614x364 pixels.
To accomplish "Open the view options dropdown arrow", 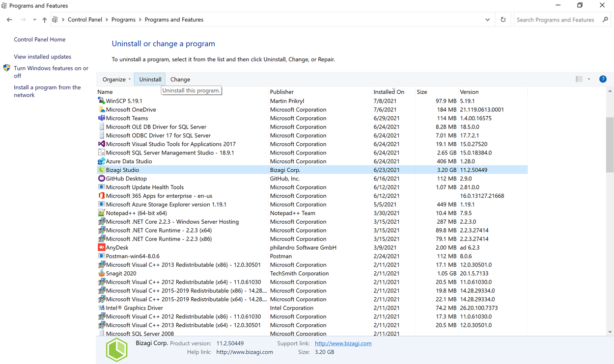I will 589,79.
